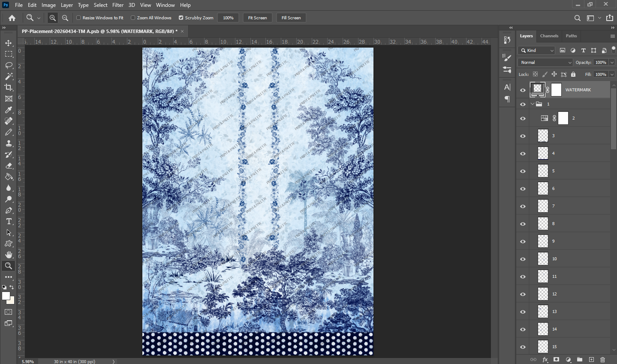Hide layer 10

523,259
